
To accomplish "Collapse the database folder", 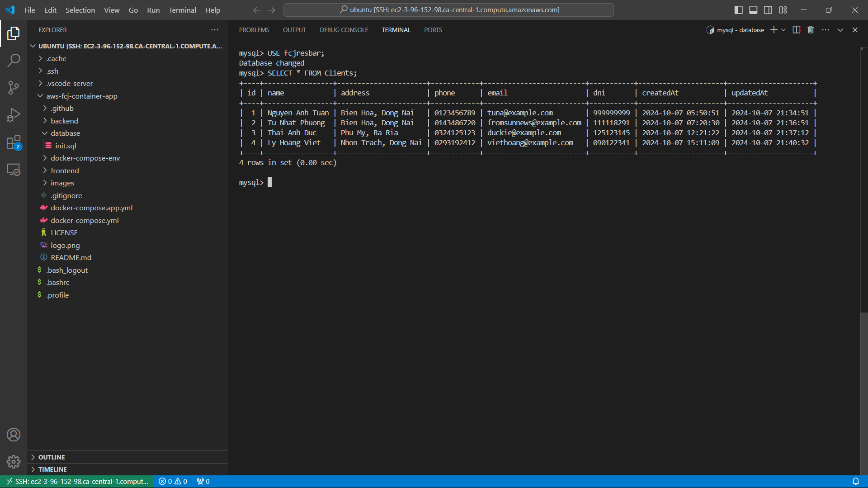I will 127,133.
